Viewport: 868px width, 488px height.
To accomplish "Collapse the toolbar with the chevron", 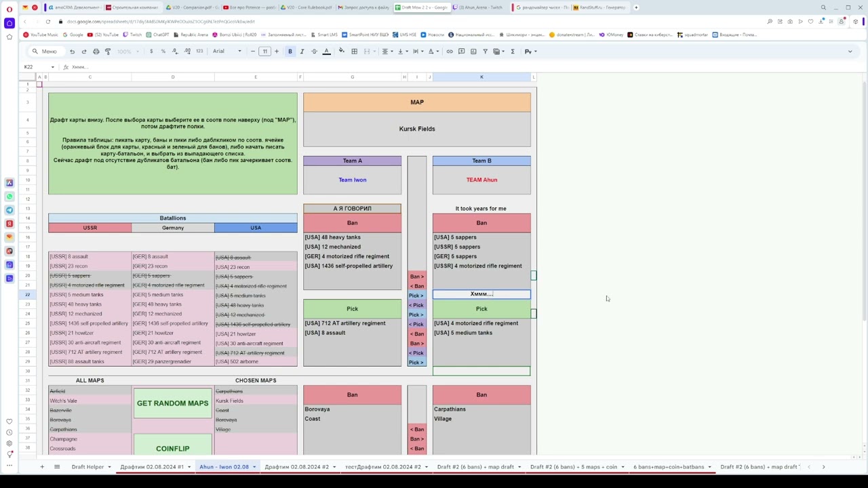I will (x=850, y=52).
